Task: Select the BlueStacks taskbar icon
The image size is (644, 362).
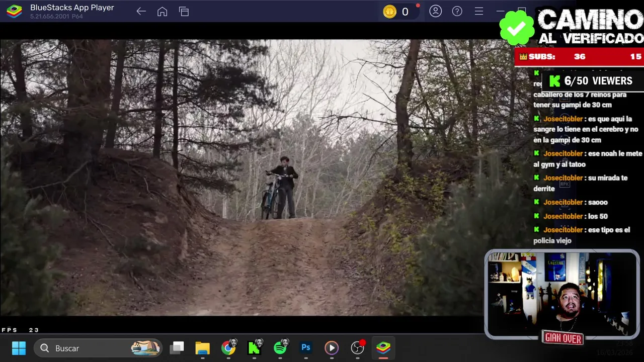Action: [x=383, y=348]
